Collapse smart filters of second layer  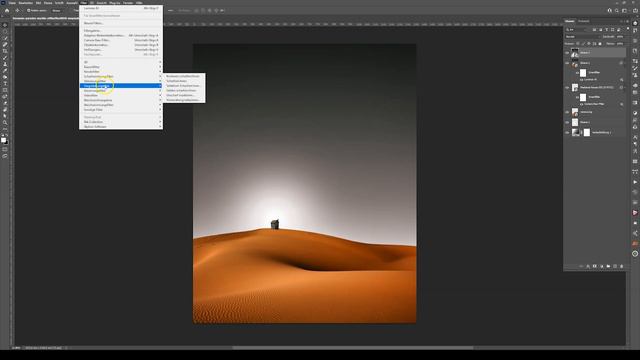(625, 63)
